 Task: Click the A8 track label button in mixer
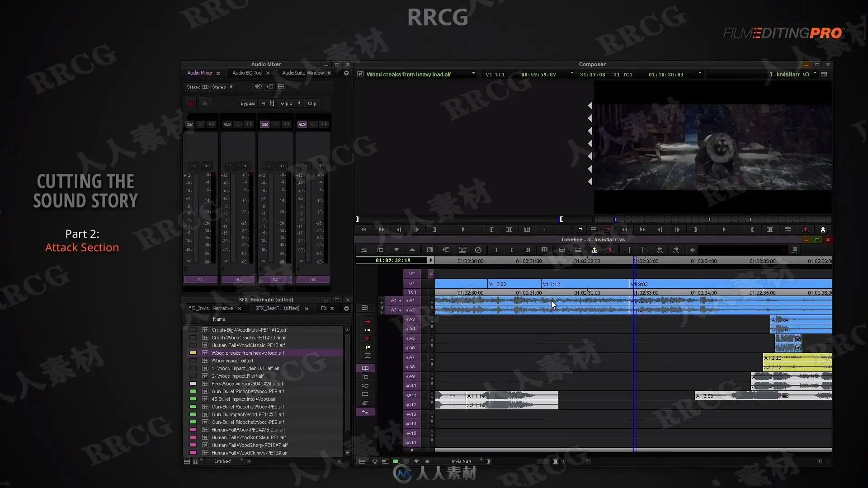[313, 280]
